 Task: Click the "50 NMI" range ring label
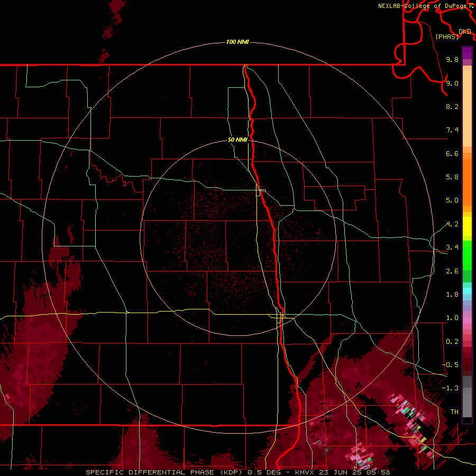237,140
